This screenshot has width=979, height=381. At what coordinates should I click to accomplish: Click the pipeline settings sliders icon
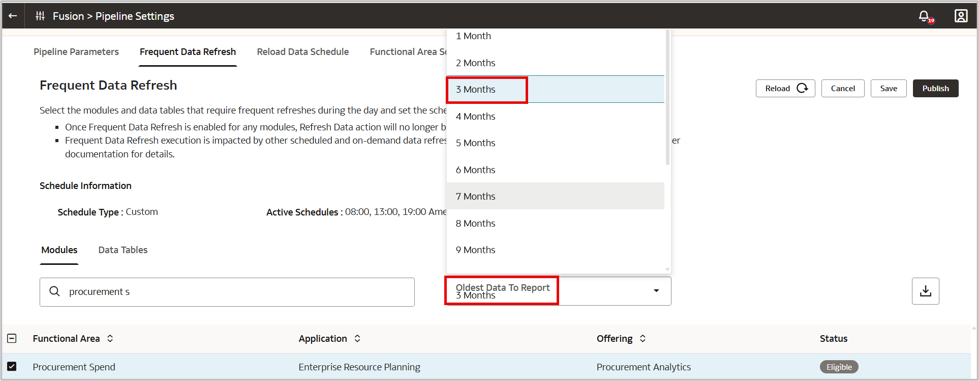40,16
